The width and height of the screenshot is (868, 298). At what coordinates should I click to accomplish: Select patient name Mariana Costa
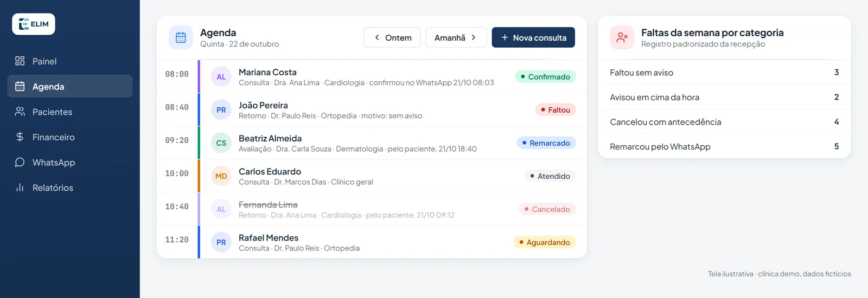(x=267, y=72)
